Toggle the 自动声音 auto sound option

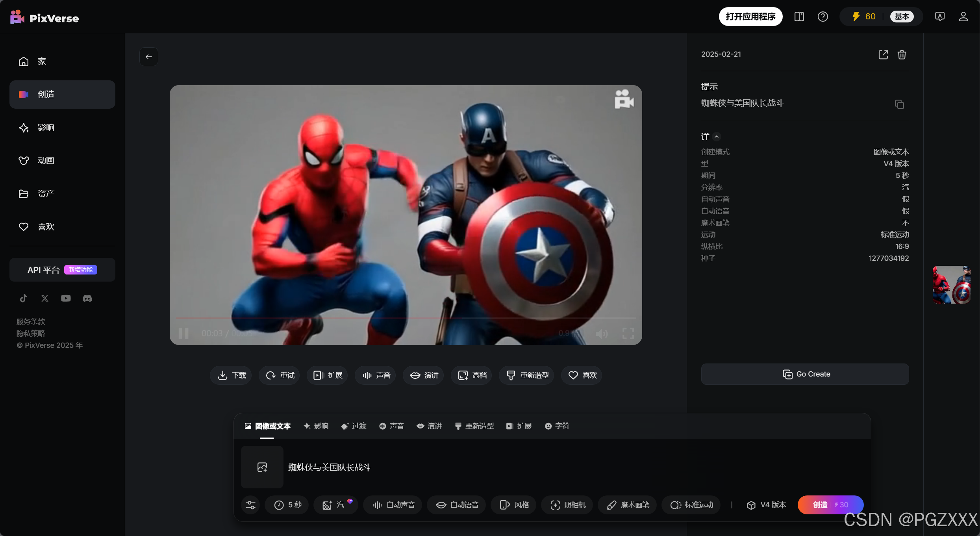point(393,505)
